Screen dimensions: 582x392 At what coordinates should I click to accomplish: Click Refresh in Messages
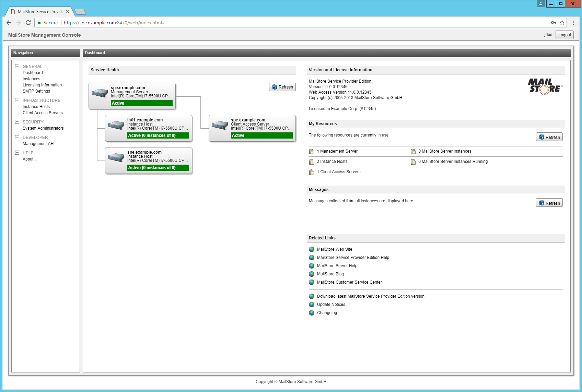pos(549,203)
